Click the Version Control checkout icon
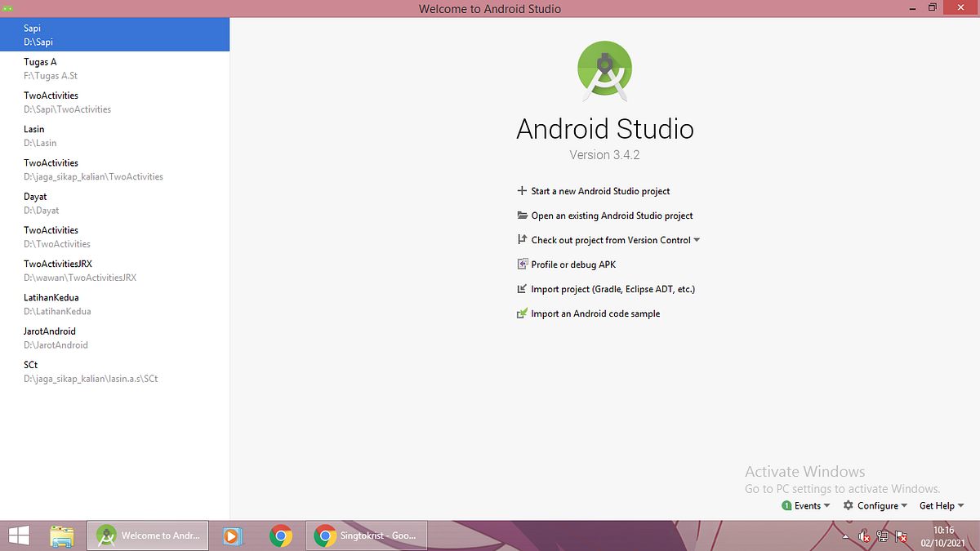Viewport: 980px width, 551px height. pyautogui.click(x=522, y=239)
